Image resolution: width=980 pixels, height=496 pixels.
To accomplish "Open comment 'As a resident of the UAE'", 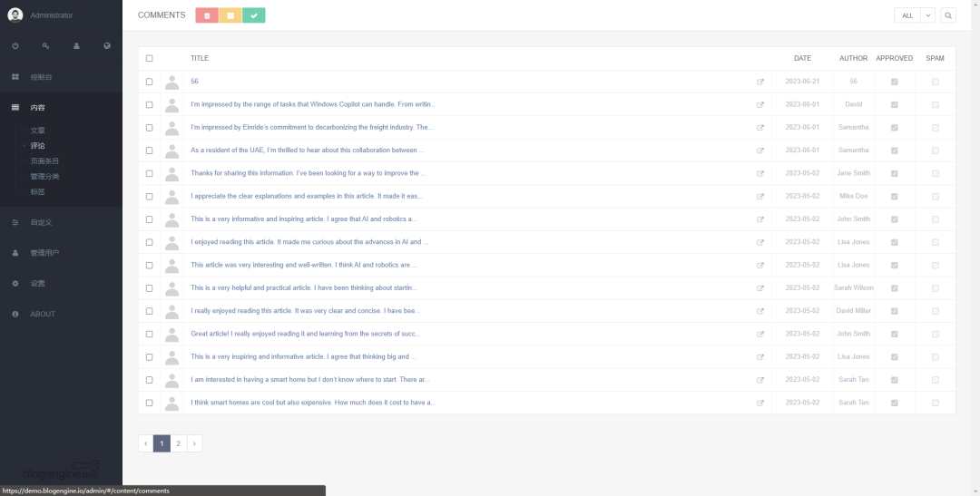I will (308, 151).
